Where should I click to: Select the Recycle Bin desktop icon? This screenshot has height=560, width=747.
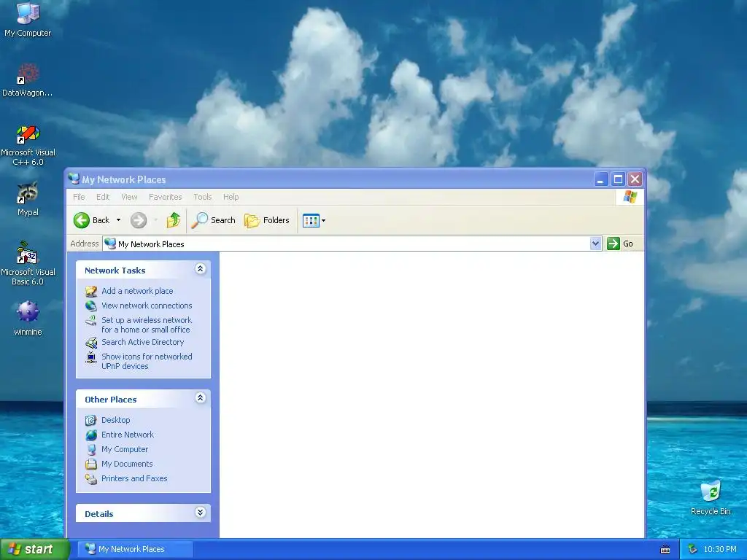click(x=711, y=497)
